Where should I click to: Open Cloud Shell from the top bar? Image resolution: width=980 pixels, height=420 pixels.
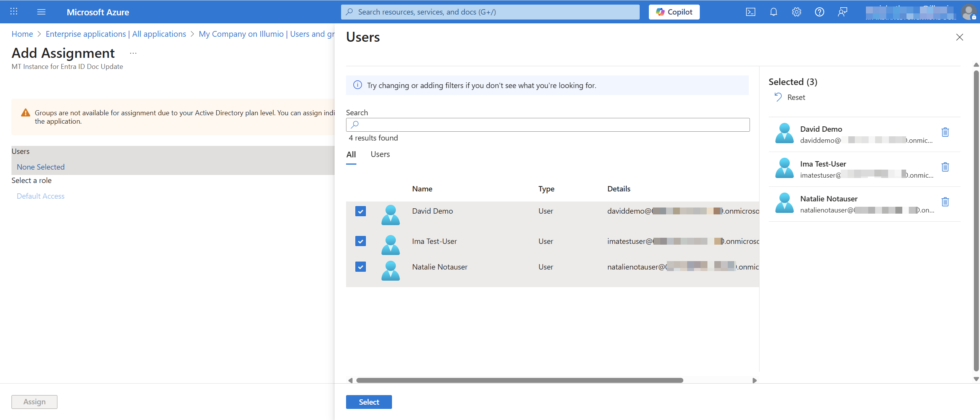pos(751,12)
